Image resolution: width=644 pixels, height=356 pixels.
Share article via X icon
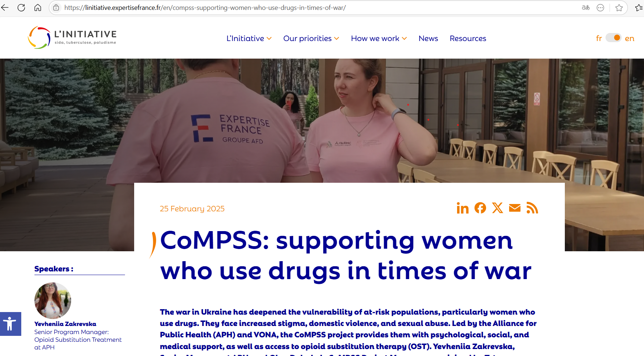(x=497, y=208)
